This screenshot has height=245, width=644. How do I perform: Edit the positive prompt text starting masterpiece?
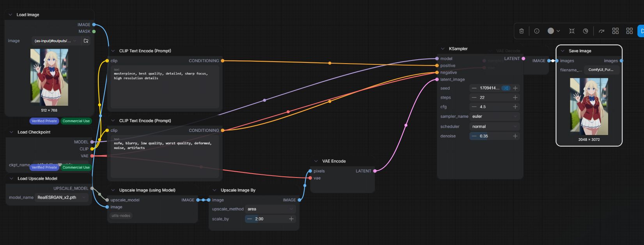(x=165, y=87)
